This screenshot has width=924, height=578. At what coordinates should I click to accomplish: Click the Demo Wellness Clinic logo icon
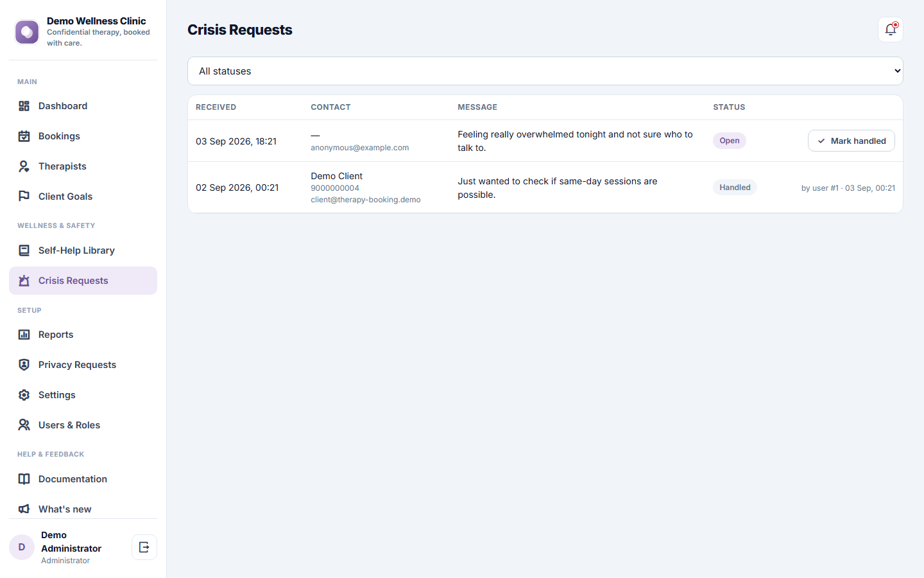pyautogui.click(x=27, y=32)
